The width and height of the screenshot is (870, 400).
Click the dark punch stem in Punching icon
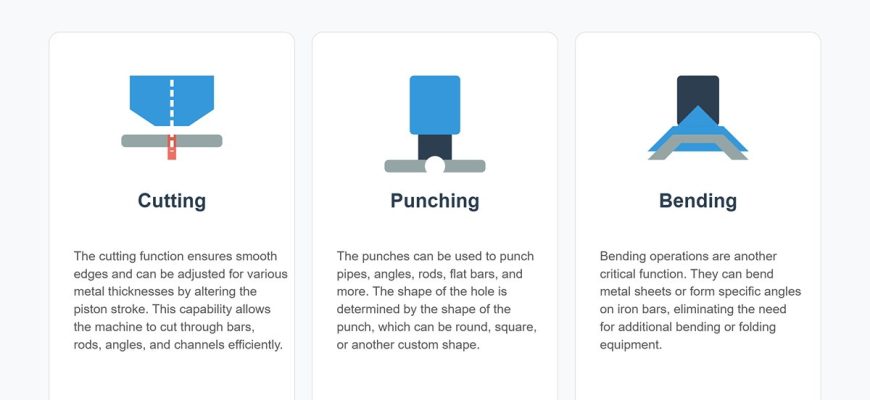click(435, 146)
